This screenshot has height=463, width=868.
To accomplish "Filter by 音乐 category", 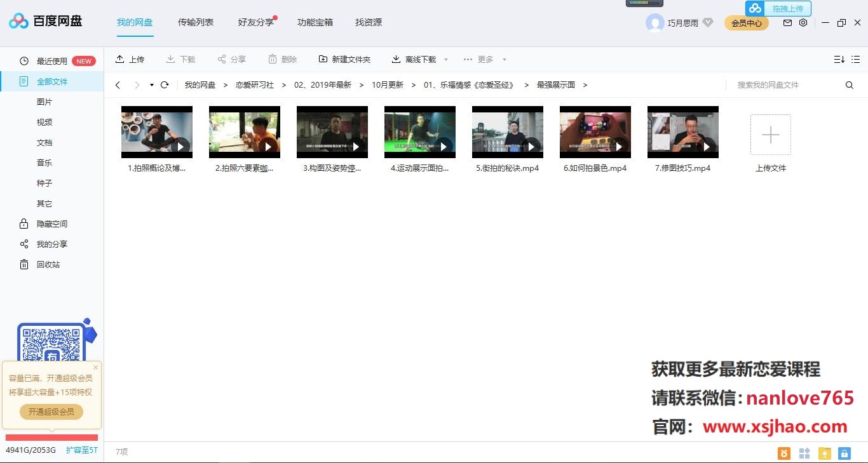I will point(44,163).
